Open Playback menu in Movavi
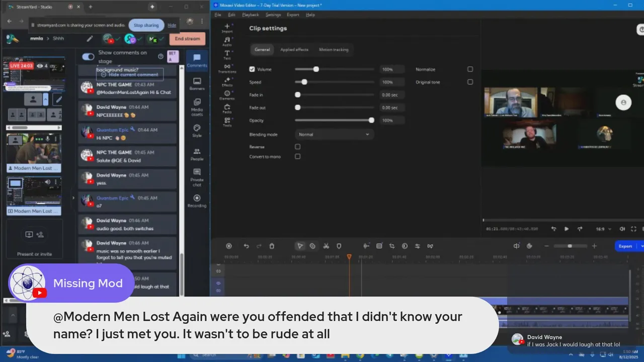This screenshot has width=644, height=362. click(251, 15)
